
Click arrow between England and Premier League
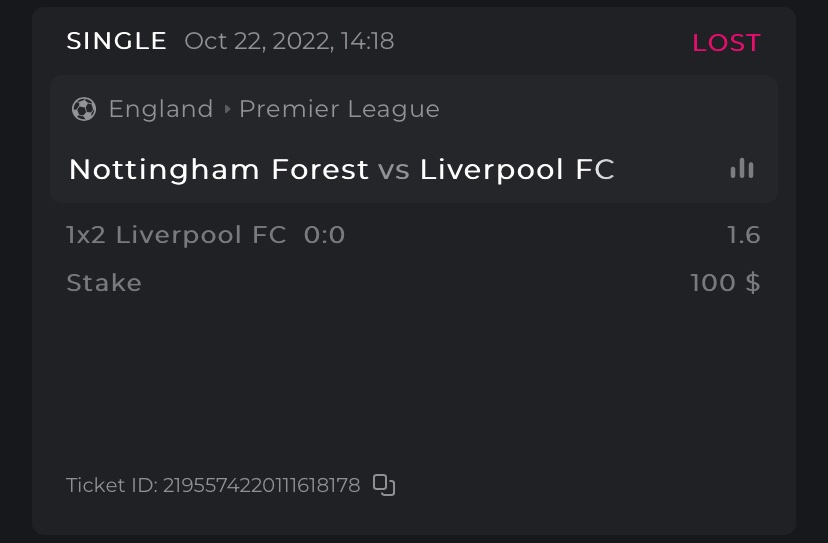(227, 109)
